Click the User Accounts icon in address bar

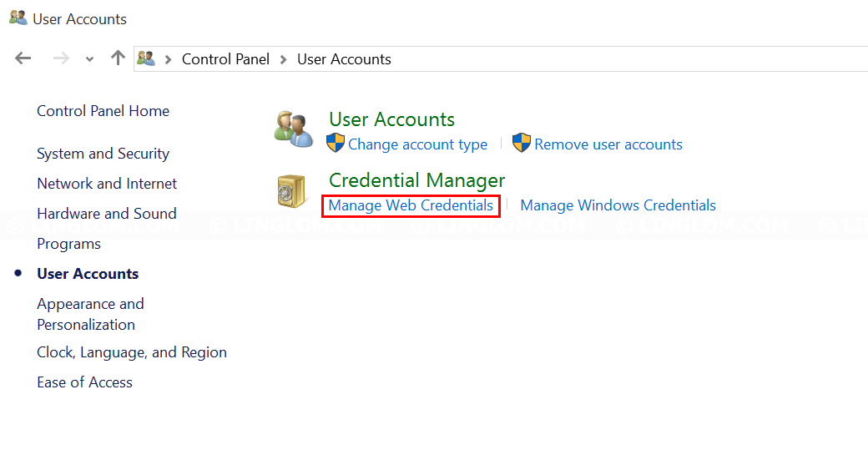tap(146, 58)
